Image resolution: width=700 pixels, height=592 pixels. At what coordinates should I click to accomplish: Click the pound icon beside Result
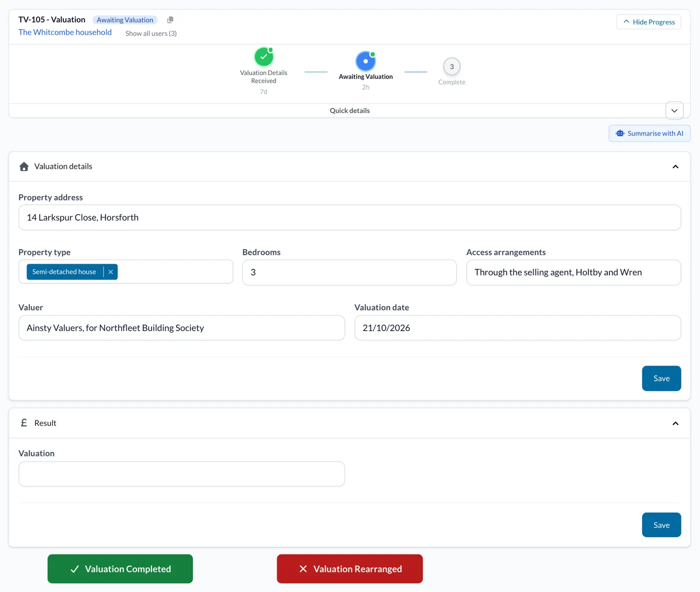[24, 423]
